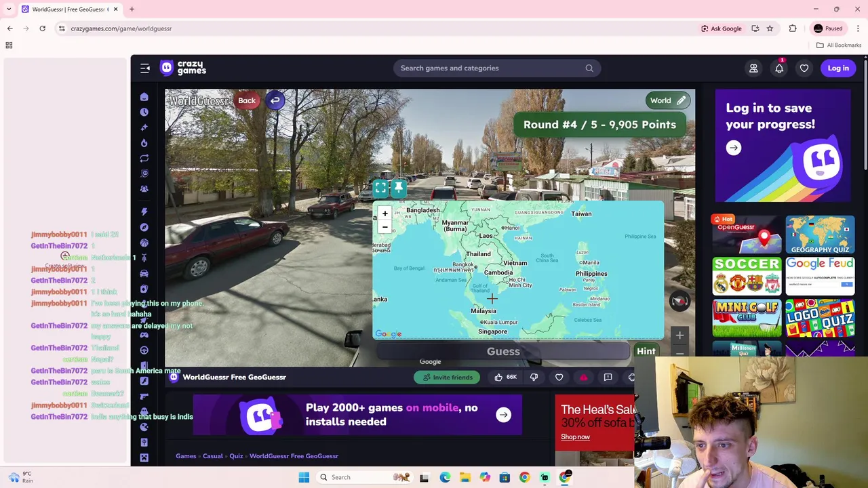Dislike the game with thumbs down
The width and height of the screenshot is (868, 488).
tap(534, 378)
